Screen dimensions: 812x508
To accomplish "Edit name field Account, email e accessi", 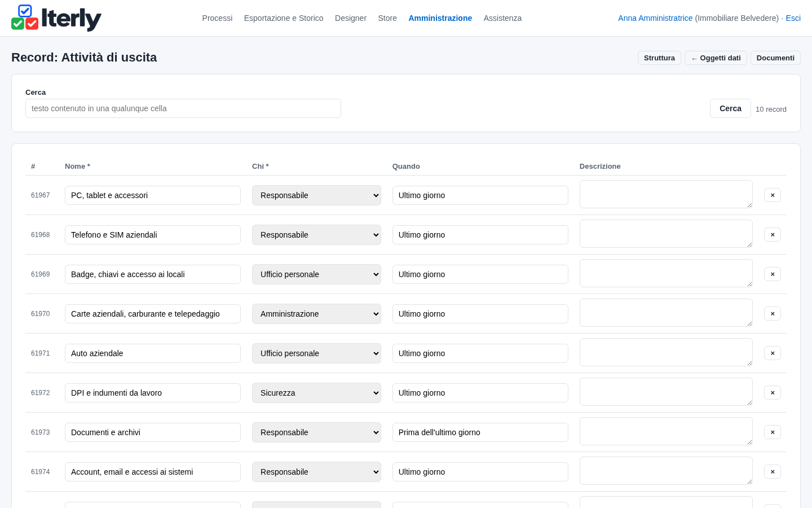I will [153, 472].
